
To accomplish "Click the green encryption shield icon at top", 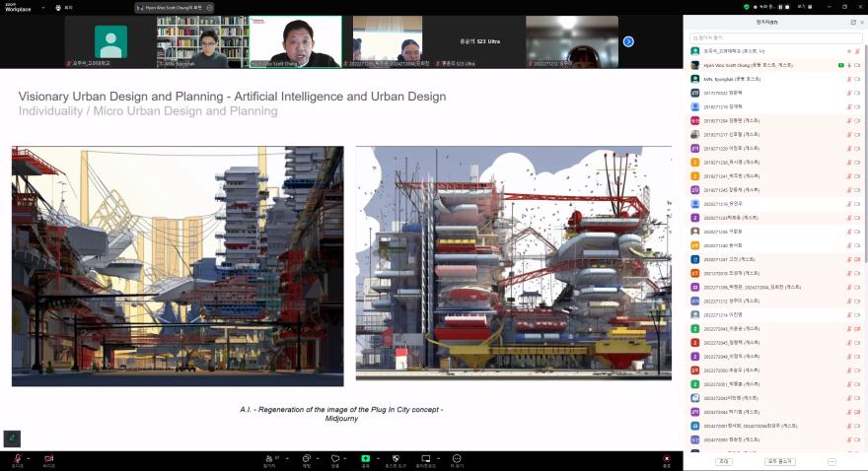I will pyautogui.click(x=747, y=7).
